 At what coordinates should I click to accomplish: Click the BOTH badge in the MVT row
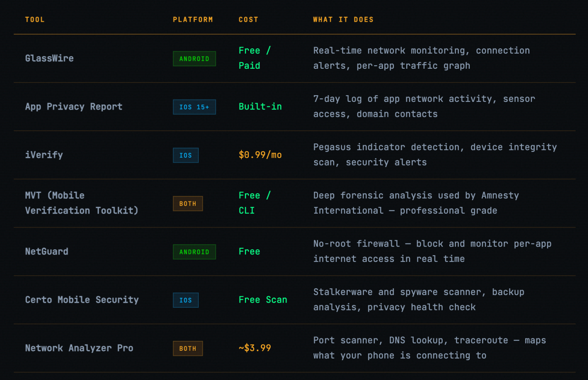(x=188, y=203)
